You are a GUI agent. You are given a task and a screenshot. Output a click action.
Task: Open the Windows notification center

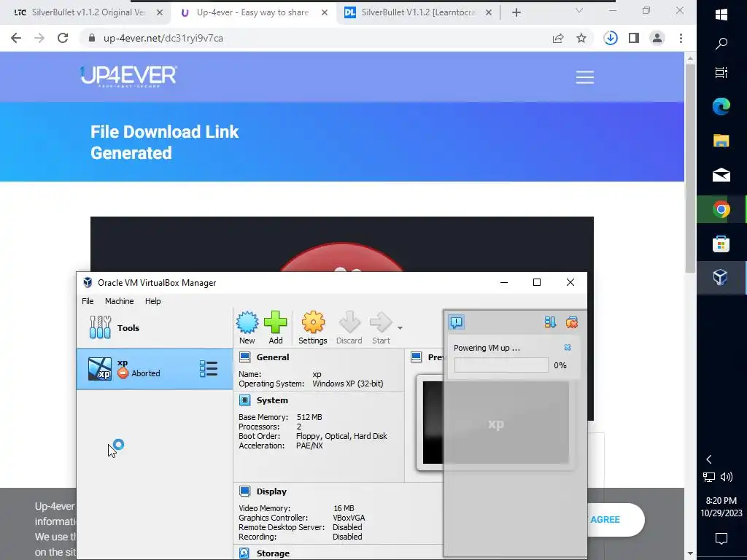[721, 539]
